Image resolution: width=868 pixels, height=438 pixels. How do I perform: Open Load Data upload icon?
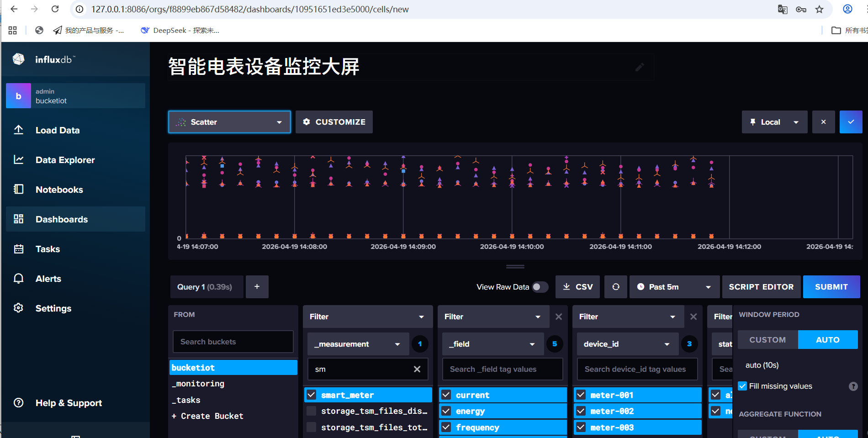click(19, 130)
